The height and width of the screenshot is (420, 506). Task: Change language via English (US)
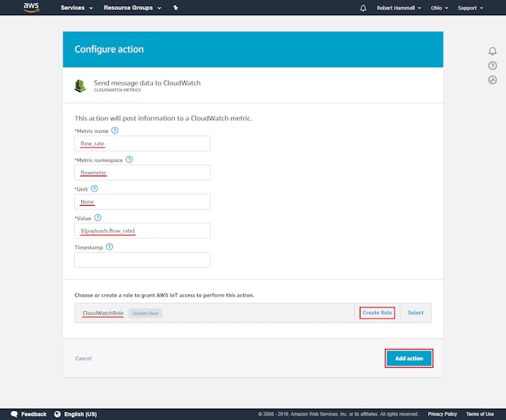click(x=80, y=414)
